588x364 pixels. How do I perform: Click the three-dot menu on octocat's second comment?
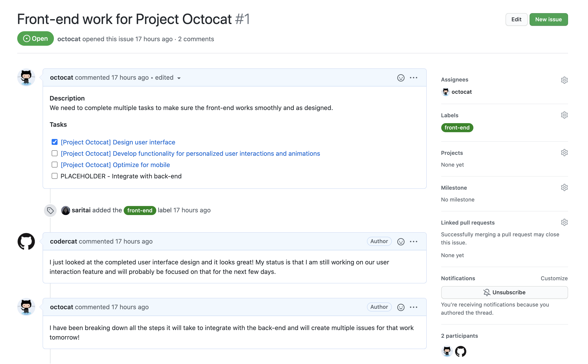point(414,307)
